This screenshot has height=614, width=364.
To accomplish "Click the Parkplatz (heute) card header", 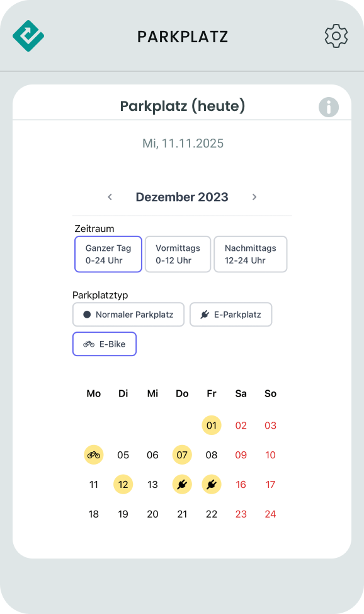I will click(182, 106).
